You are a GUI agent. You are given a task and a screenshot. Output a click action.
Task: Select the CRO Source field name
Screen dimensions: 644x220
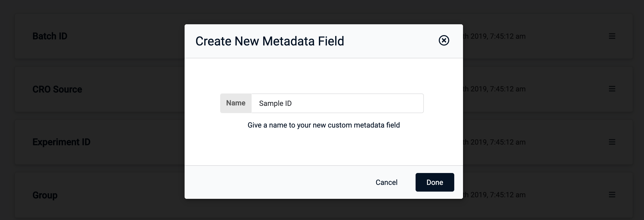pos(57,89)
